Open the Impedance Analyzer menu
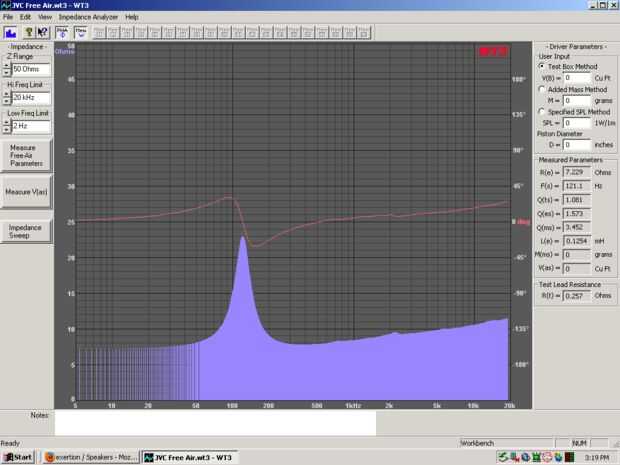This screenshot has width=620, height=465. (x=88, y=17)
